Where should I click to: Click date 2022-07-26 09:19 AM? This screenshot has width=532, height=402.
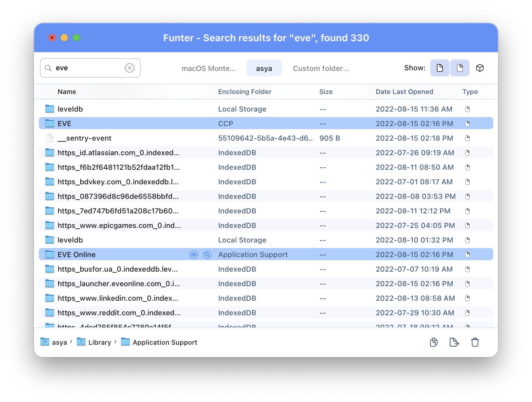(x=415, y=153)
